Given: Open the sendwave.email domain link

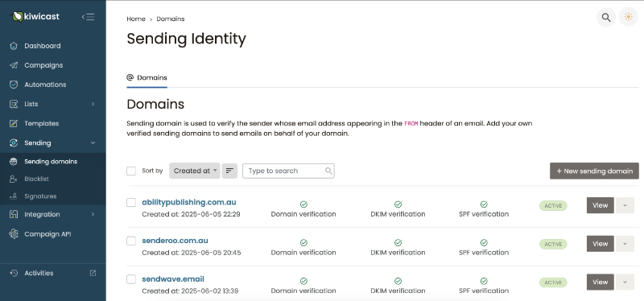Looking at the screenshot, I should pos(173,279).
